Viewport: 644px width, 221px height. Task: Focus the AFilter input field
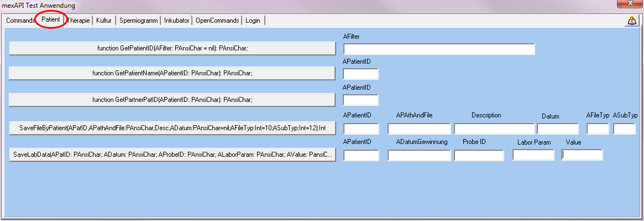click(x=439, y=49)
